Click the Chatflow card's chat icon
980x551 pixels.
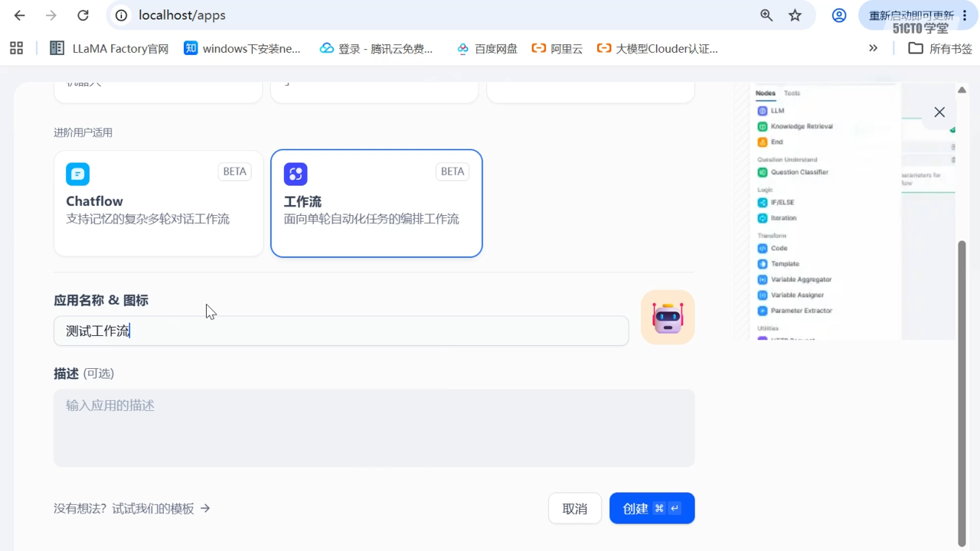[77, 174]
